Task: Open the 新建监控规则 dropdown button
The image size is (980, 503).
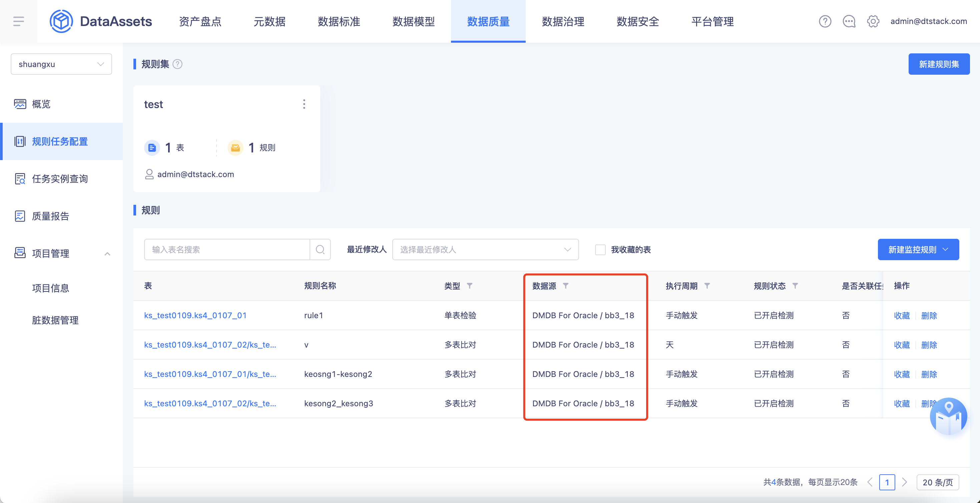Action: (918, 249)
